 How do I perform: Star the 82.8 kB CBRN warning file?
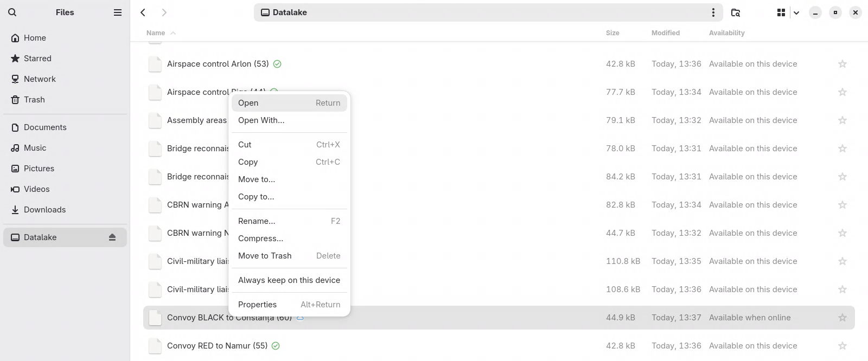coord(843,205)
